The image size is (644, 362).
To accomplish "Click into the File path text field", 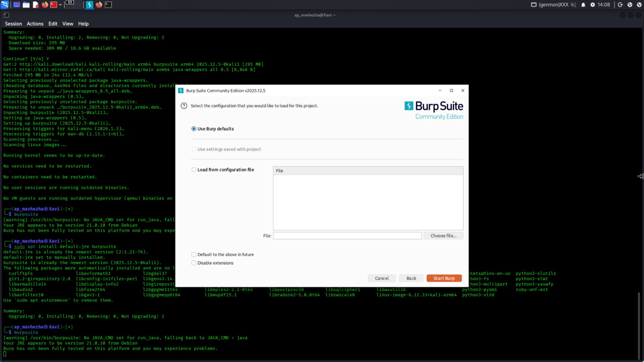I will [x=347, y=236].
